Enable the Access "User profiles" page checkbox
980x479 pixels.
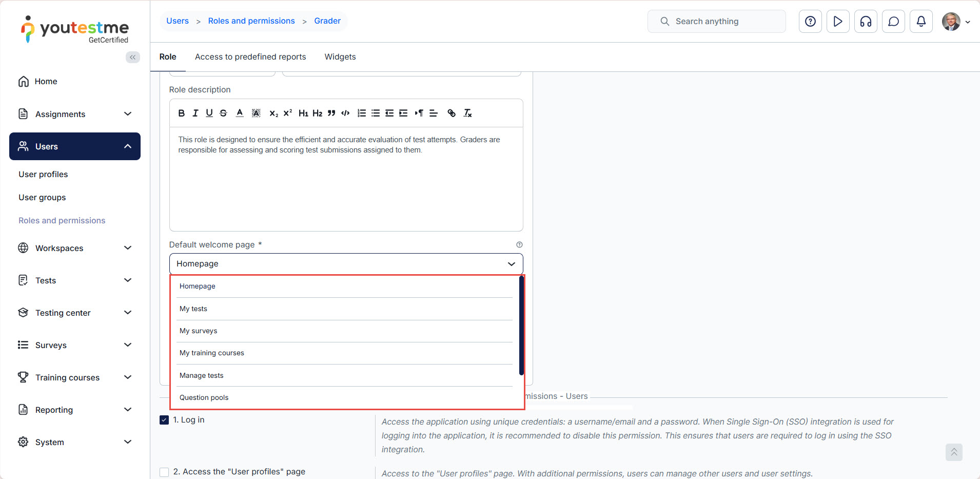[164, 472]
